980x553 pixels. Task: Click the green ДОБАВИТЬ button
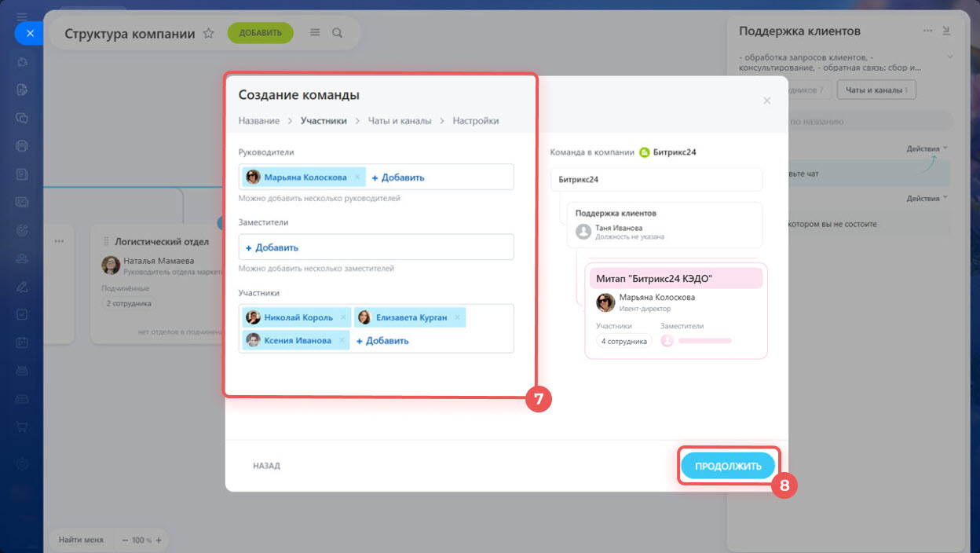click(x=260, y=33)
